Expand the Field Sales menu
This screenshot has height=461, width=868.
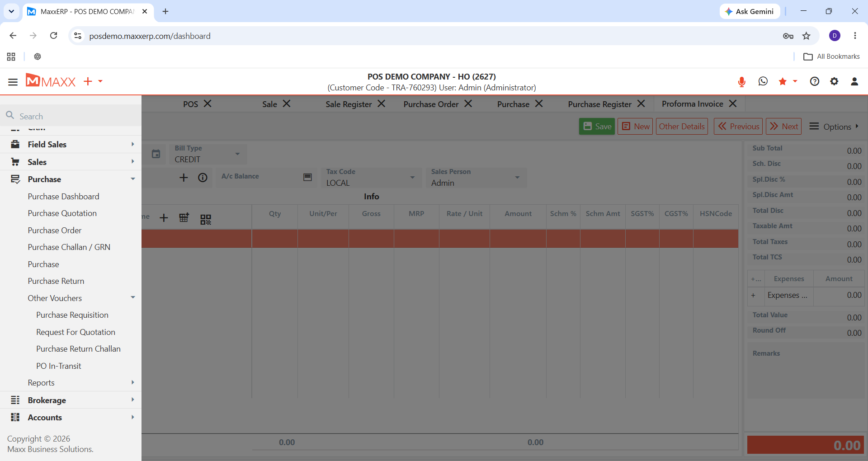pos(71,145)
